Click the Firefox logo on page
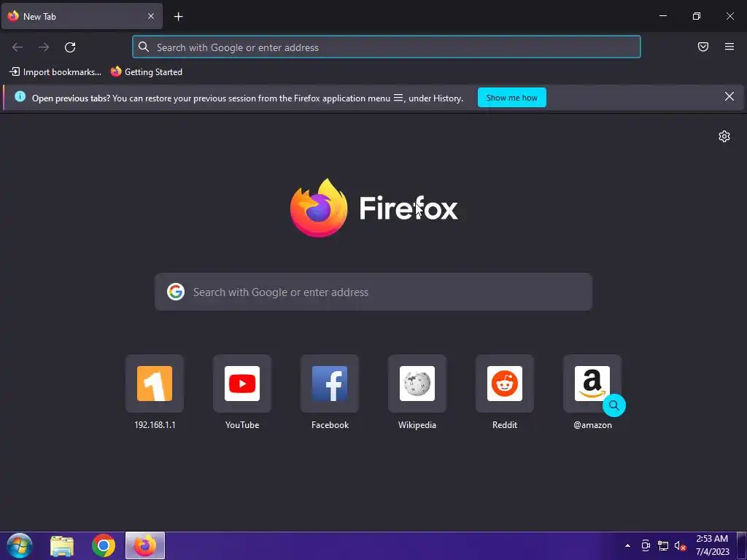Viewport: 747px width, 560px height. point(374,208)
